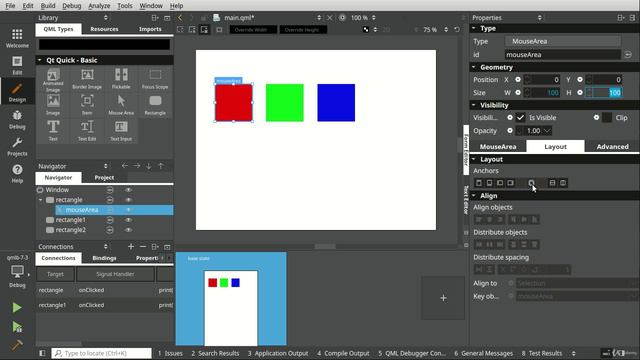Start debugging with the play-bug icon
The width and height of the screenshot is (640, 360).
click(x=17, y=327)
